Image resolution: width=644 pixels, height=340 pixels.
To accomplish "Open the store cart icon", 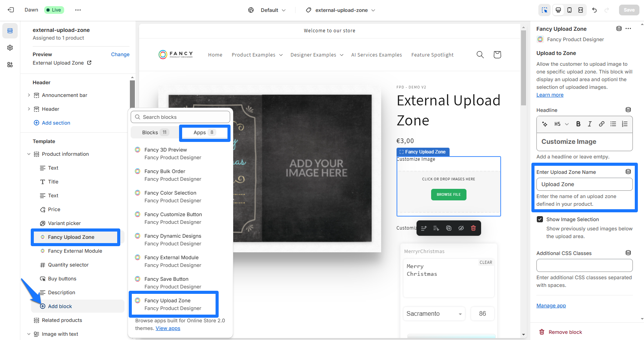I will (497, 55).
